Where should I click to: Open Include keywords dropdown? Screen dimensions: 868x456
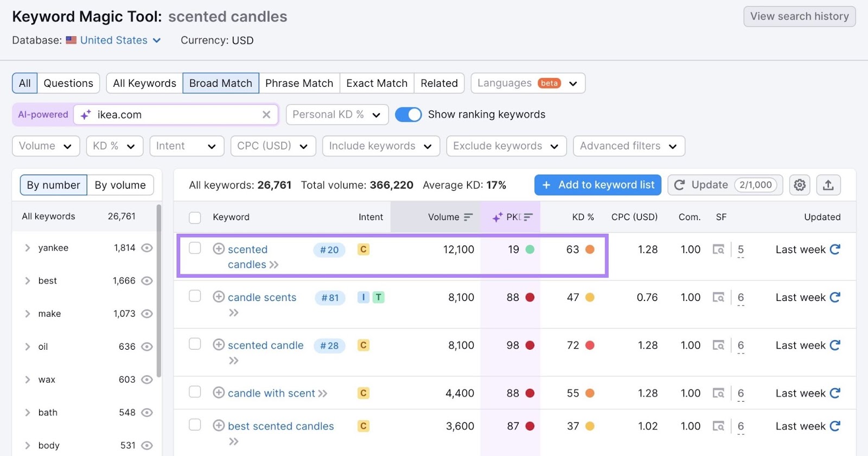pyautogui.click(x=381, y=146)
